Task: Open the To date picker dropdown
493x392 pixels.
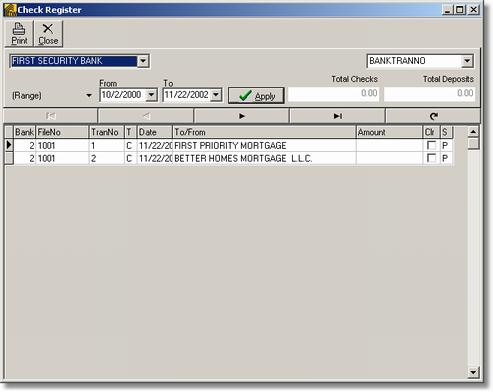Action: (216, 95)
